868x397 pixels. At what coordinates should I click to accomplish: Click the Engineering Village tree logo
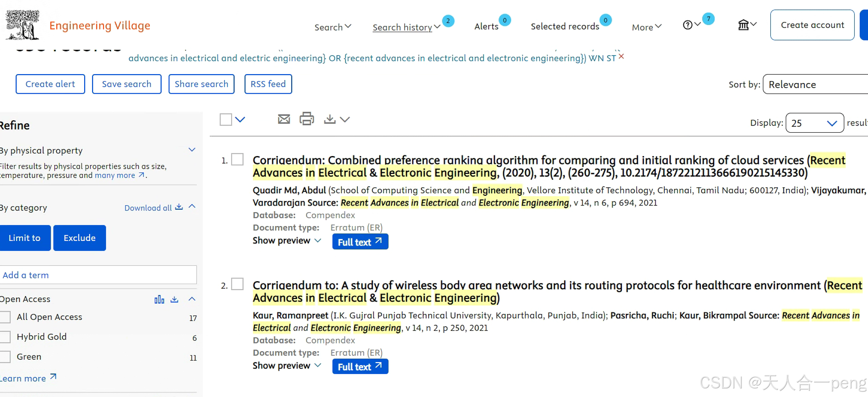23,25
